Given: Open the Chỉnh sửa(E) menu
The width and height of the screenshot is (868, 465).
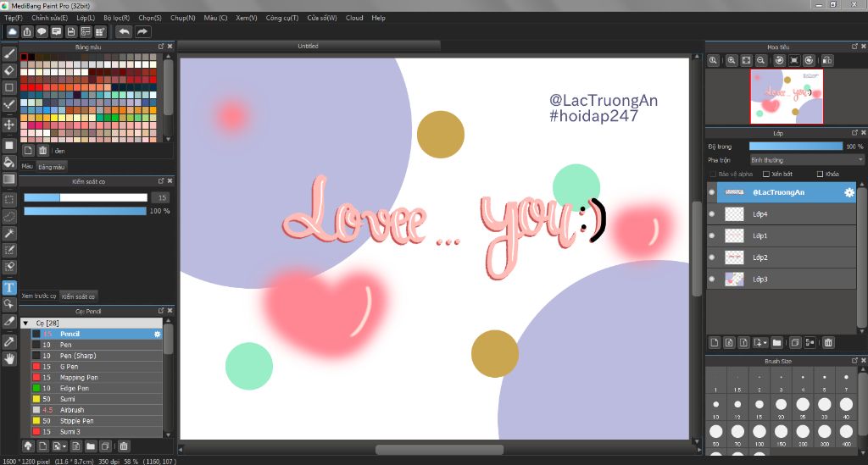Looking at the screenshot, I should 49,18.
